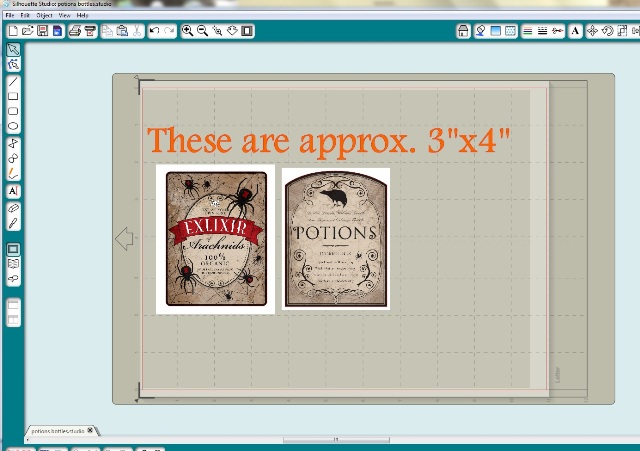Pick the Draw a Line tool
Viewport: 640px width, 451px height.
coord(13,82)
